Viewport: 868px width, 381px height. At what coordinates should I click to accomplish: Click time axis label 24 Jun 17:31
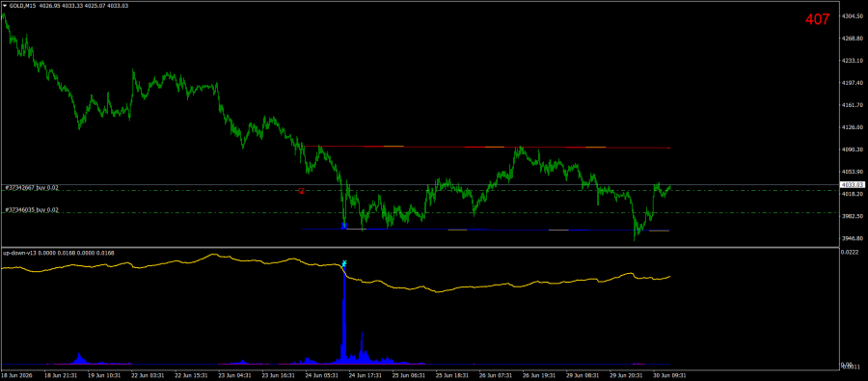coord(365,375)
